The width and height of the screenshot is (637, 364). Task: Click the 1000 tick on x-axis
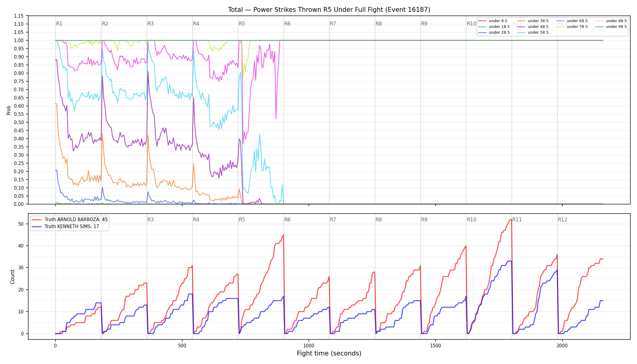[309, 345]
